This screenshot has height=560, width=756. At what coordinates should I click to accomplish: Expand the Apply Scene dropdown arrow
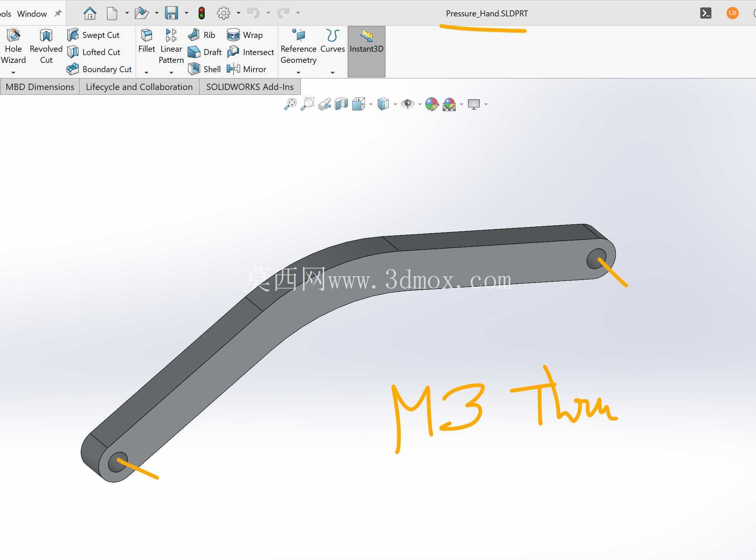(462, 104)
